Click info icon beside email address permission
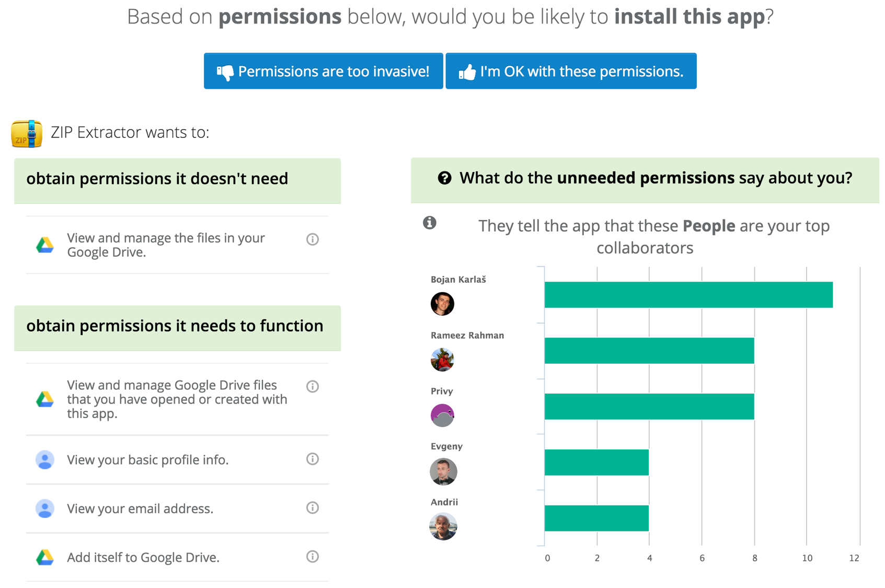885x588 pixels. pos(313,508)
